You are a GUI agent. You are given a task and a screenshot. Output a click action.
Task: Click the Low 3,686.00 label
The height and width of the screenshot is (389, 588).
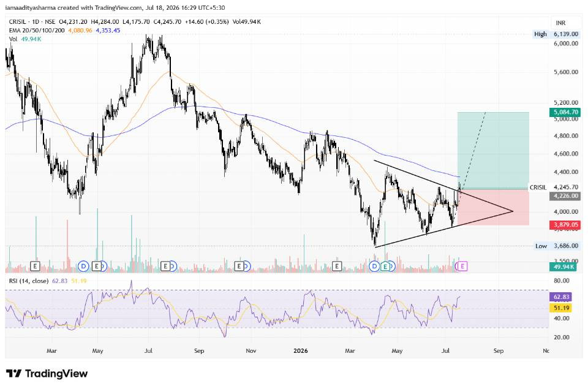[x=557, y=246]
